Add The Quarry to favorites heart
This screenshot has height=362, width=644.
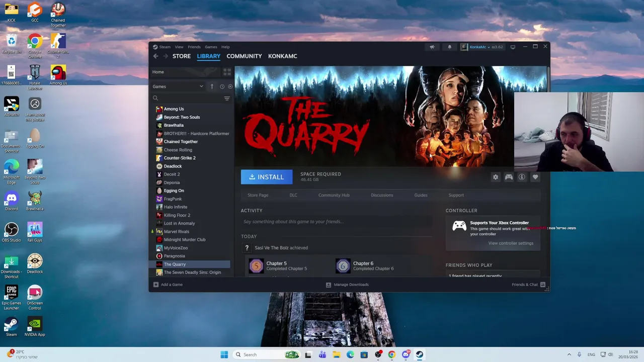click(x=535, y=177)
